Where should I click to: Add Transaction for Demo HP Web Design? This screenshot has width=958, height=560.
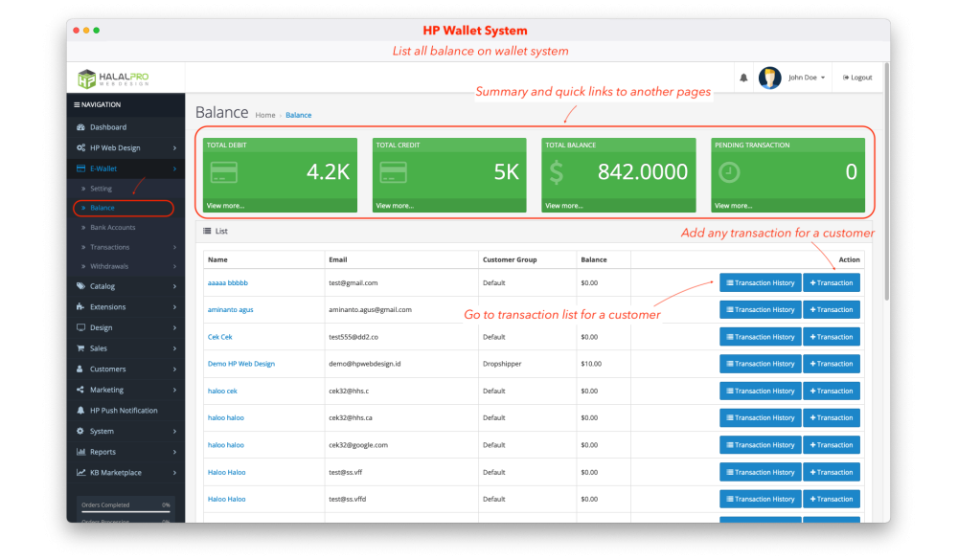tap(831, 364)
